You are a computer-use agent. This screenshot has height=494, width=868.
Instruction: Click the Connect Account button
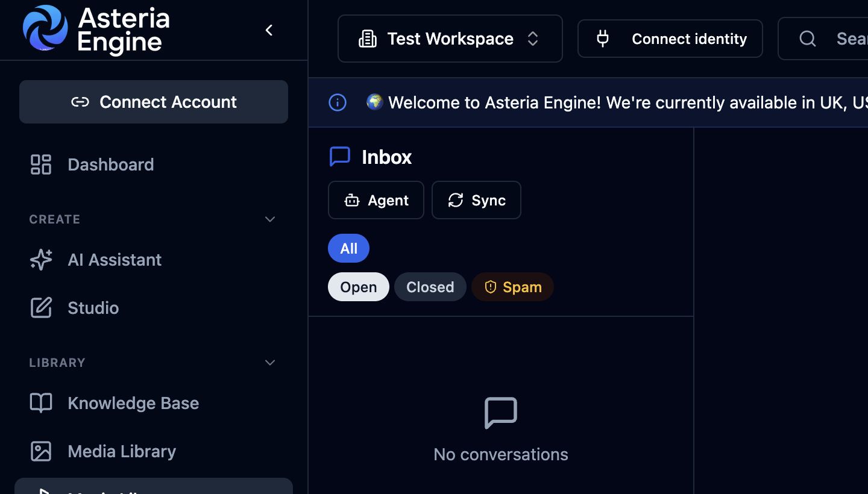(154, 102)
